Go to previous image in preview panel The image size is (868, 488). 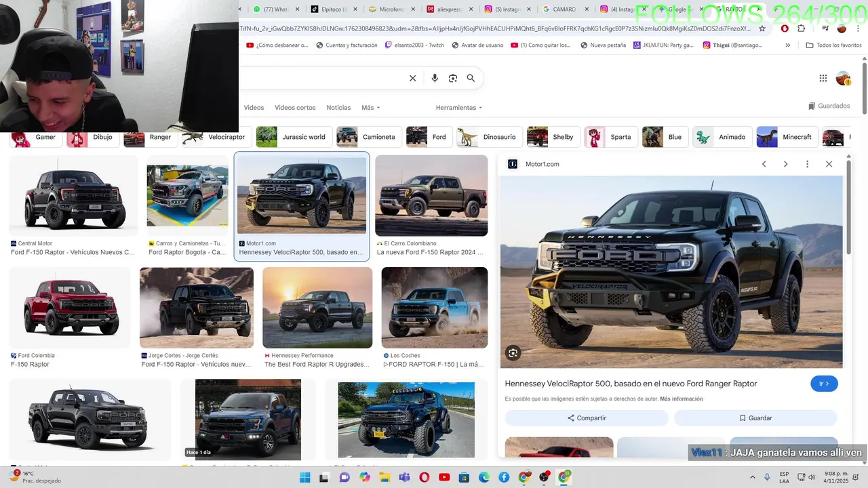click(764, 164)
